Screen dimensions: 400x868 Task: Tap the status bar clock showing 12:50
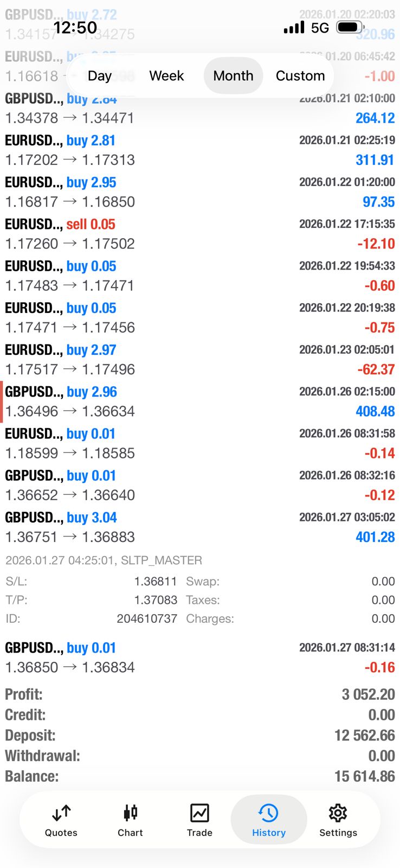(75, 27)
